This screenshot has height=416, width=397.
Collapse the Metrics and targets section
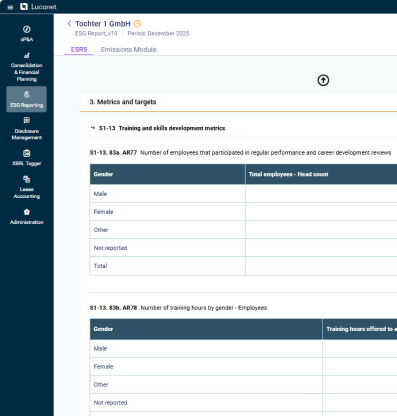(123, 102)
